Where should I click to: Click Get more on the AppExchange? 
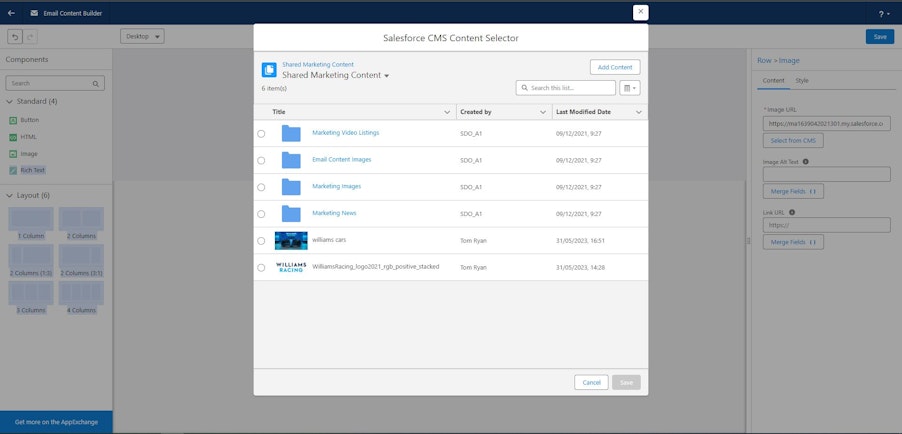pos(56,422)
